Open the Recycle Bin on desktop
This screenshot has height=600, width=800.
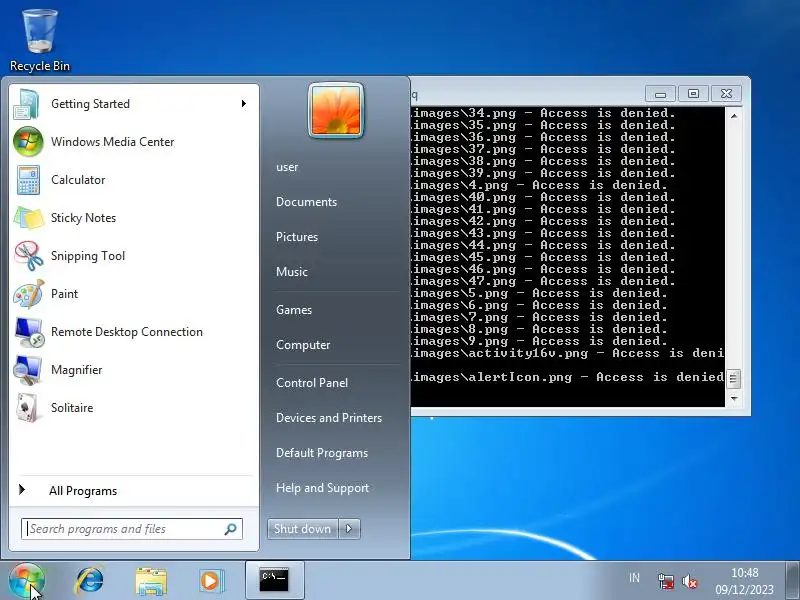click(40, 41)
